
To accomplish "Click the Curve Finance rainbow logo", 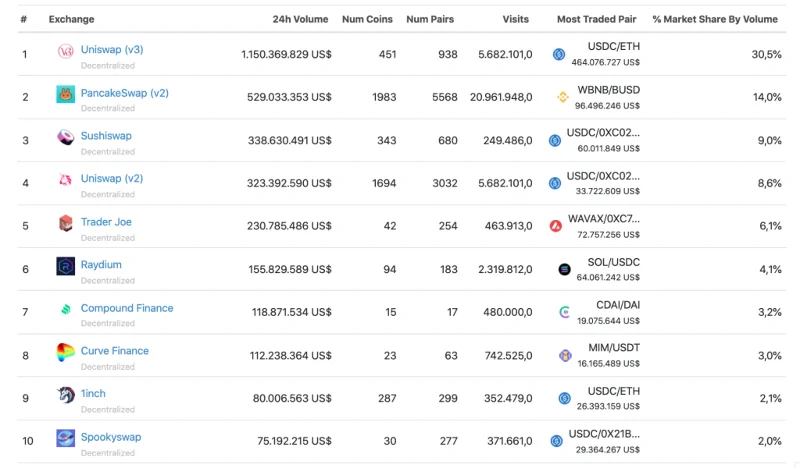I will coord(65,352).
